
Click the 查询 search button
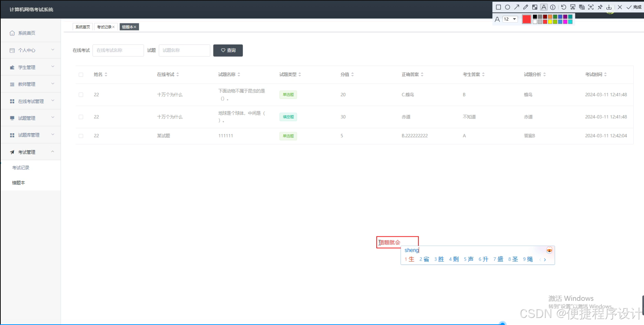pos(228,50)
